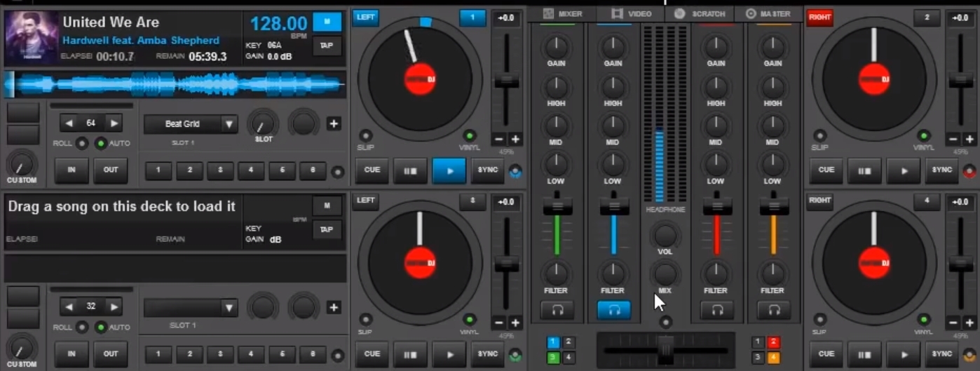The width and height of the screenshot is (980, 371).
Task: Toggle orange channel headphone cue
Action: coord(774,310)
